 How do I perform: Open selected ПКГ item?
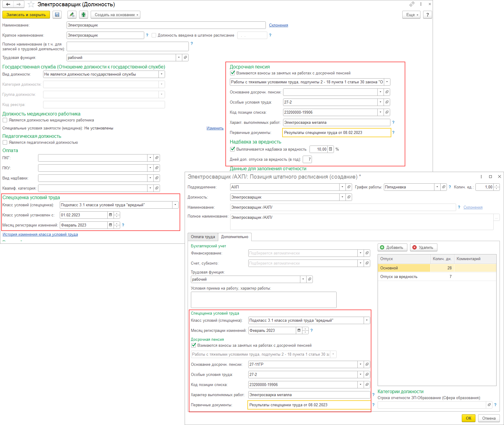(x=157, y=158)
